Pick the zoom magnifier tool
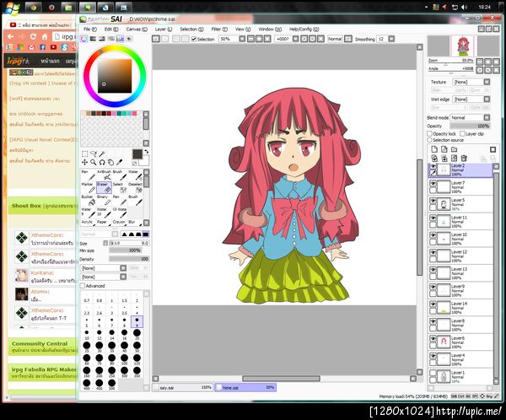 pos(94,163)
